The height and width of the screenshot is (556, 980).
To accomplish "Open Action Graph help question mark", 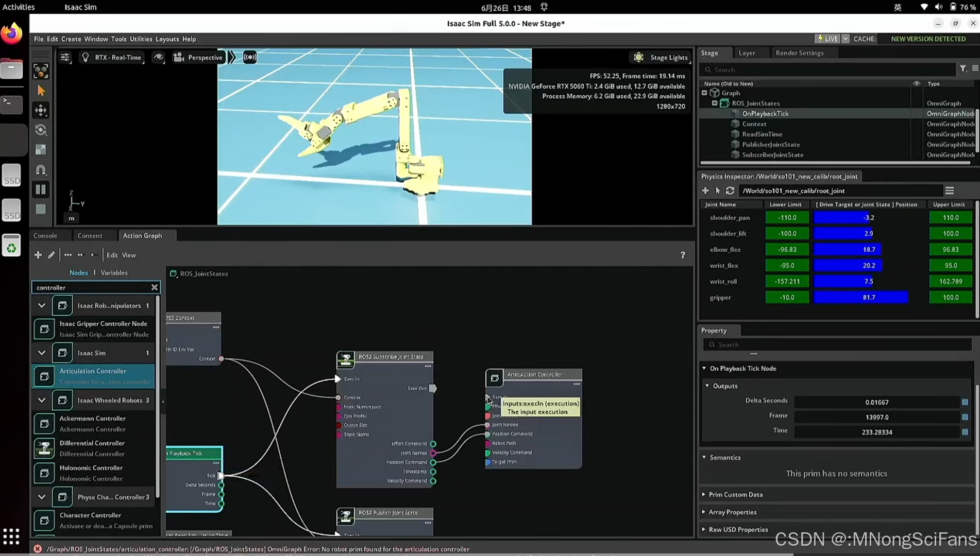I will point(683,255).
